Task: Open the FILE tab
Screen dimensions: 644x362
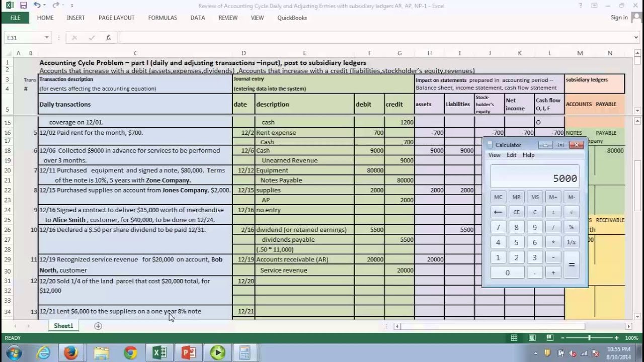Action: pos(15,18)
